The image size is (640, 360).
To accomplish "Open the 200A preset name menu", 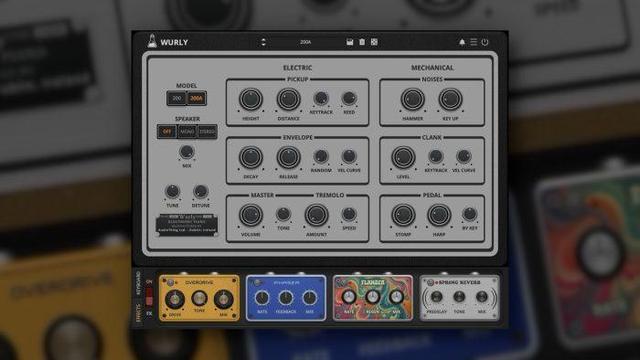I will 305,42.
